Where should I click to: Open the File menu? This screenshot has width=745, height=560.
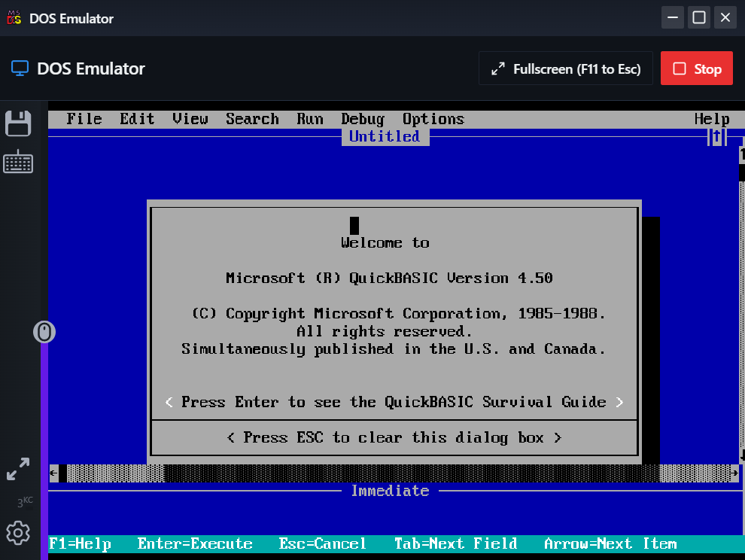(84, 119)
